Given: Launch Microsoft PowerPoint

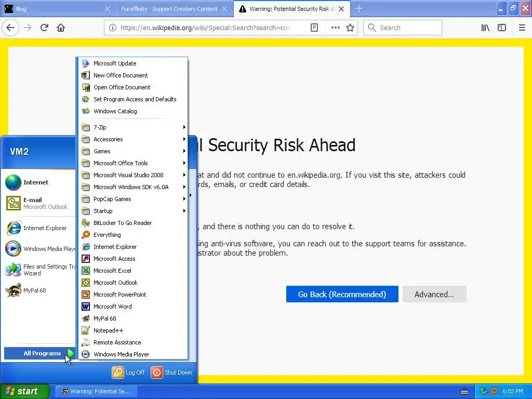Looking at the screenshot, I should (x=133, y=295).
